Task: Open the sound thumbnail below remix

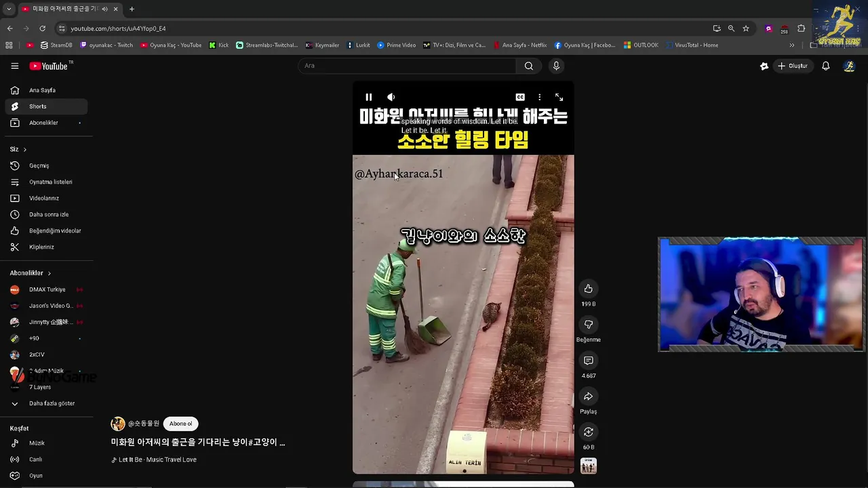Action: 589,466
